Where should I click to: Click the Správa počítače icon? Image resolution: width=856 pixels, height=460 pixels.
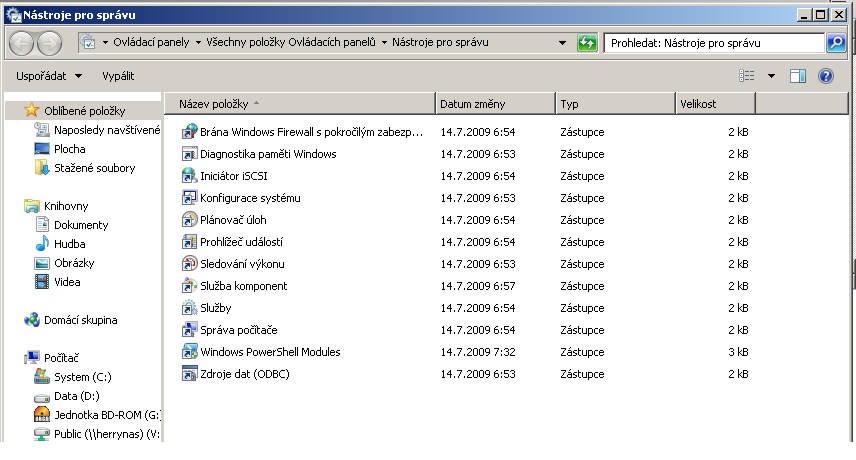pyautogui.click(x=190, y=330)
